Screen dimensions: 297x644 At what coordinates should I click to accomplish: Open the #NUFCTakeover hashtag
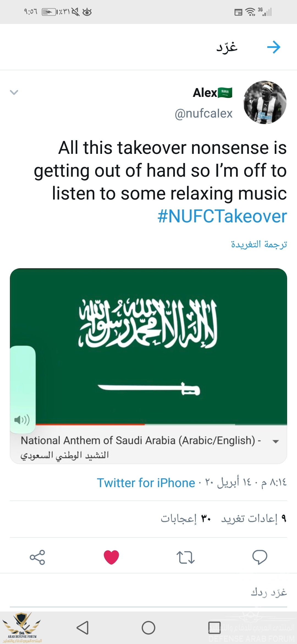coord(222,216)
